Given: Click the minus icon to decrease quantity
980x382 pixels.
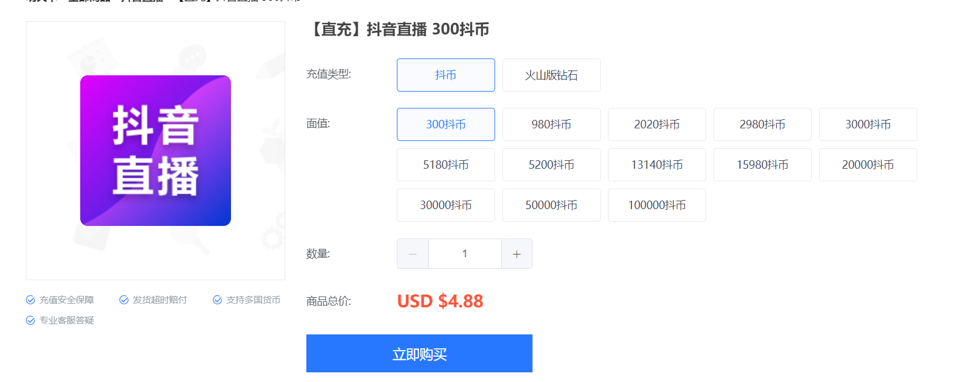Looking at the screenshot, I should tap(413, 254).
